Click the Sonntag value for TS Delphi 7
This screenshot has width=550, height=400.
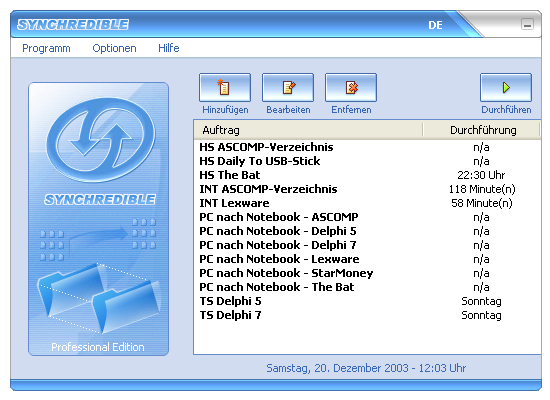click(x=481, y=315)
